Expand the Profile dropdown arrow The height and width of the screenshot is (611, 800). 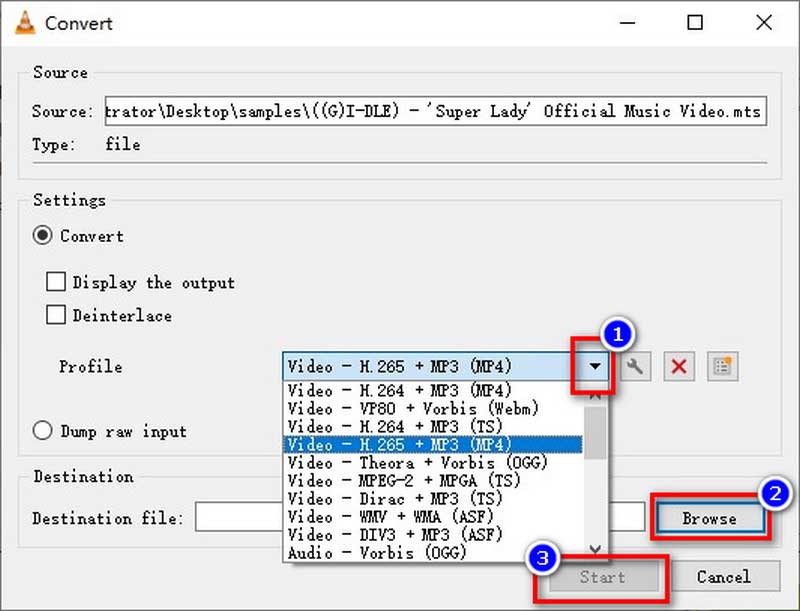596,366
